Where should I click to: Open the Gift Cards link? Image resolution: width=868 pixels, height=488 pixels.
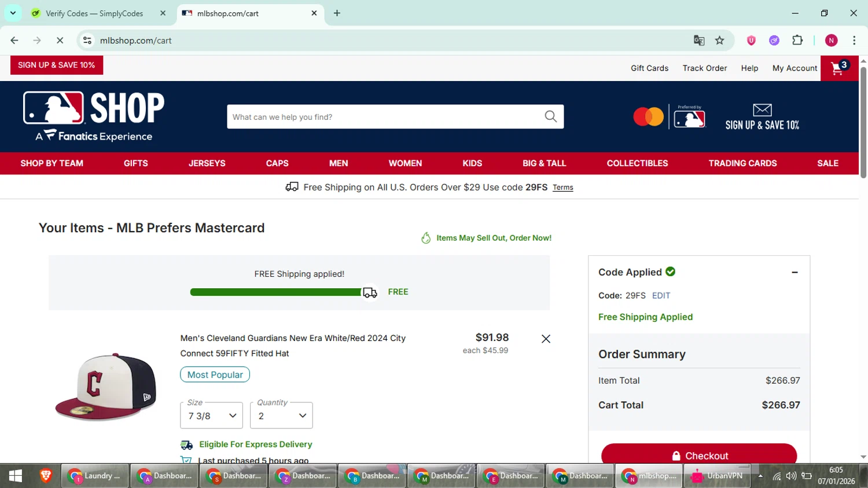point(649,68)
